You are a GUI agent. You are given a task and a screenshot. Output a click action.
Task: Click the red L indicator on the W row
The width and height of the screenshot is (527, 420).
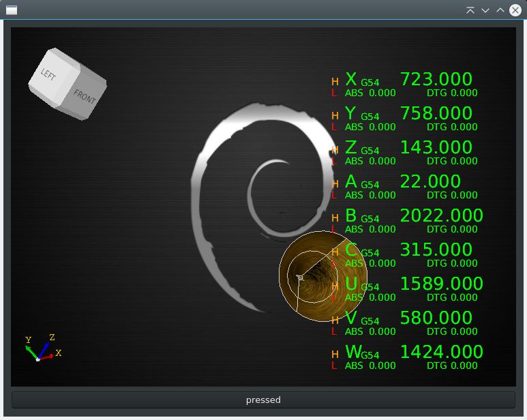click(x=334, y=365)
